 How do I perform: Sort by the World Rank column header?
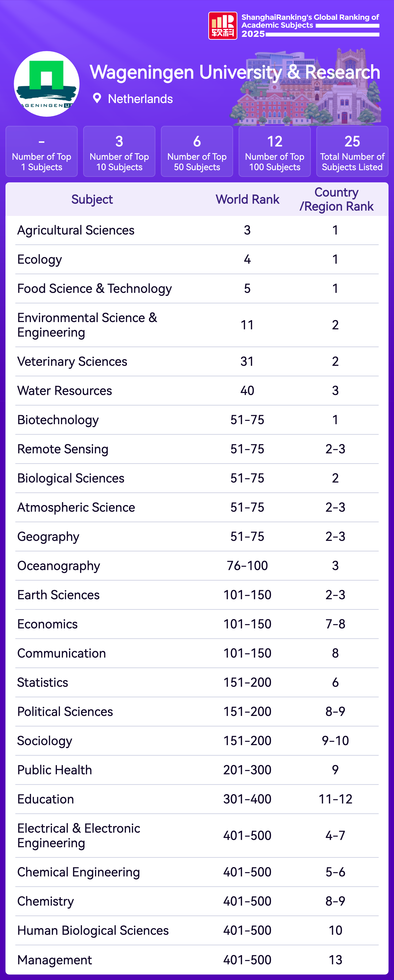248,199
